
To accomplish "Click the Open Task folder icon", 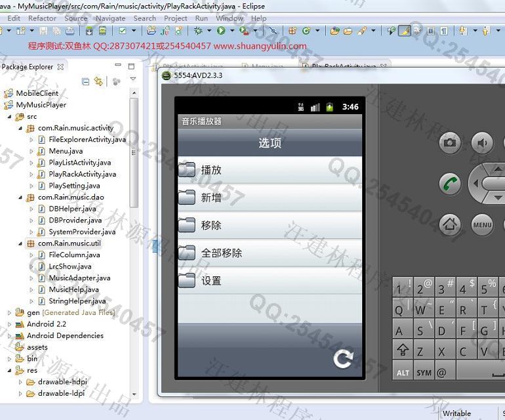I will 348,31.
